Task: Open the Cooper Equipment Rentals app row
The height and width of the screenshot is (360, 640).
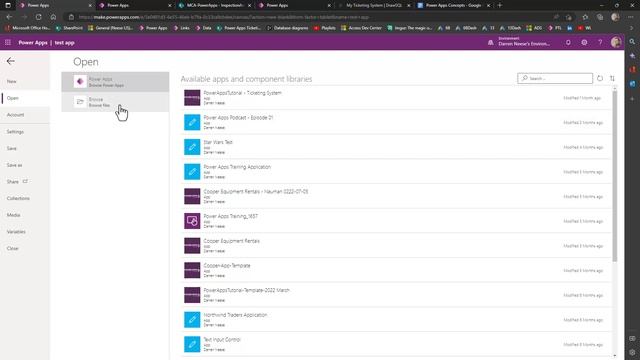Action: pos(396,246)
